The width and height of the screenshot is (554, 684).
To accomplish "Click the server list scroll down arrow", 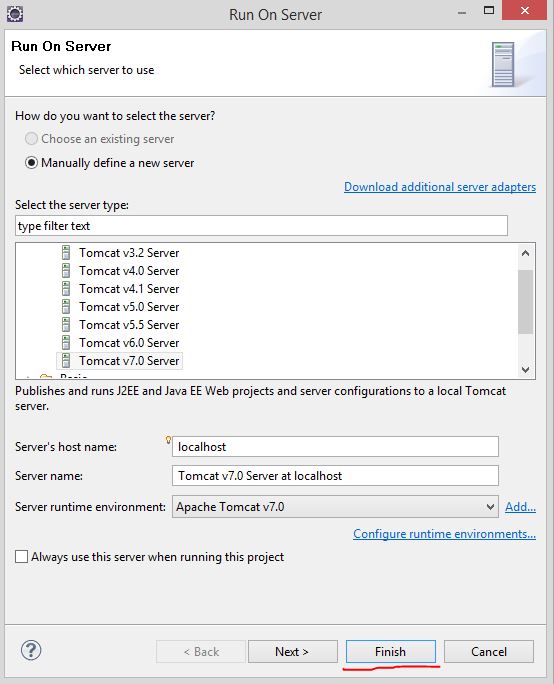I will [x=526, y=369].
